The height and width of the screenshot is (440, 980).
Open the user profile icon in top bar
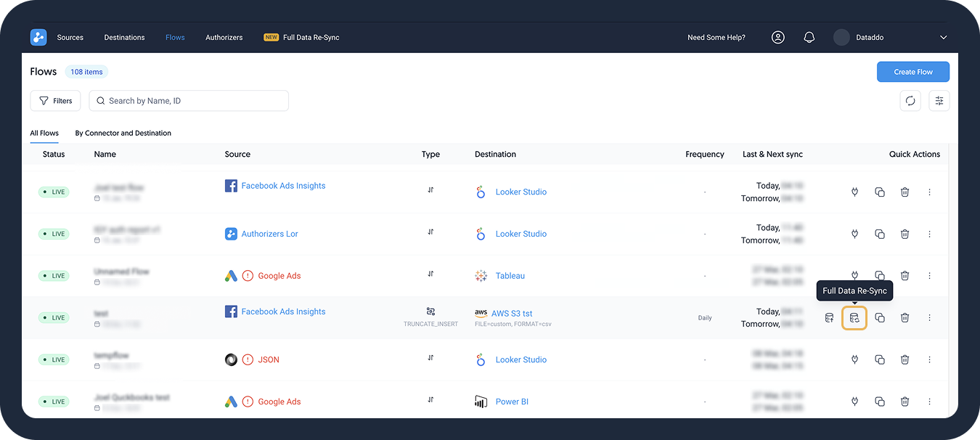coord(778,37)
